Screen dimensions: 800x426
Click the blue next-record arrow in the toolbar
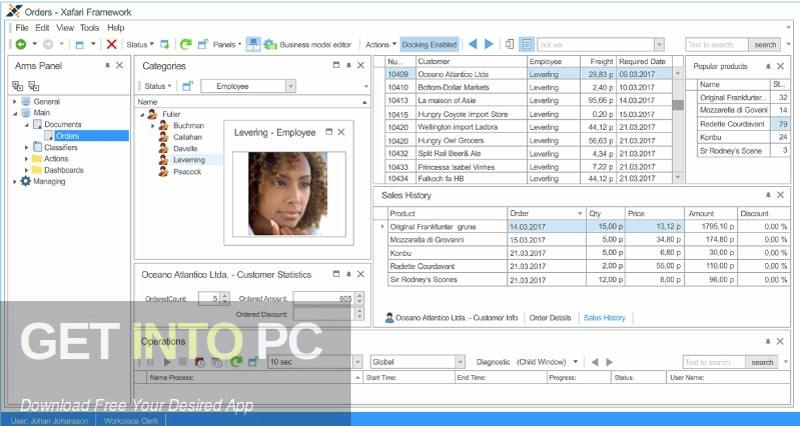(x=489, y=44)
